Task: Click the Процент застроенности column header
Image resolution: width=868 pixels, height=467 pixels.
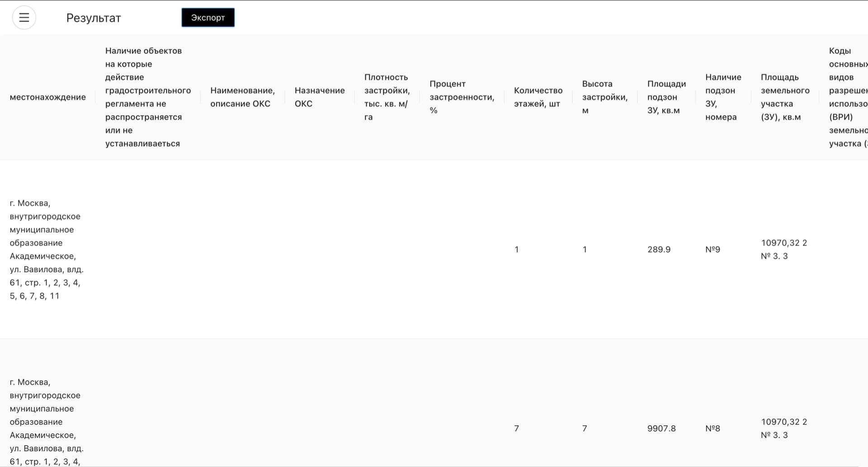Action: pos(461,97)
